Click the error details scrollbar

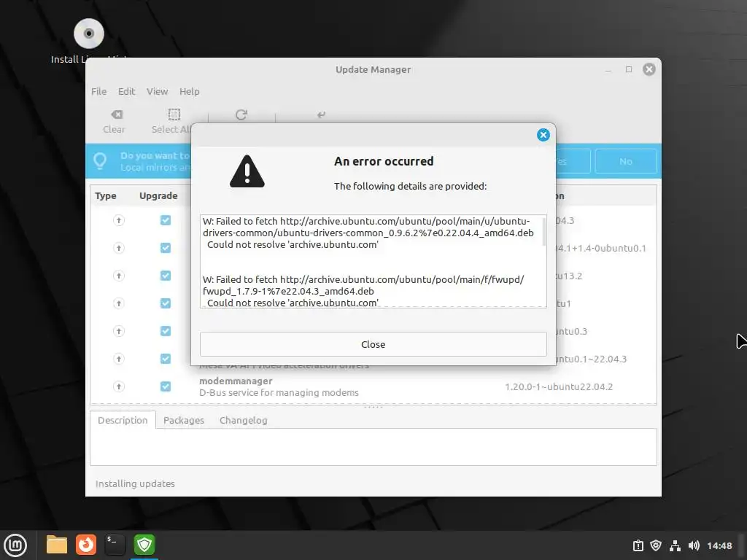tap(544, 232)
